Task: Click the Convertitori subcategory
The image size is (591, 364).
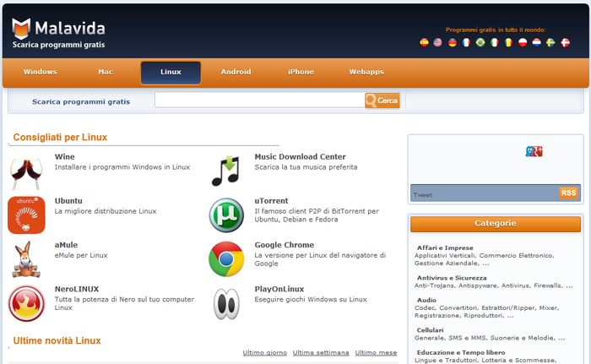Action: pos(458,307)
